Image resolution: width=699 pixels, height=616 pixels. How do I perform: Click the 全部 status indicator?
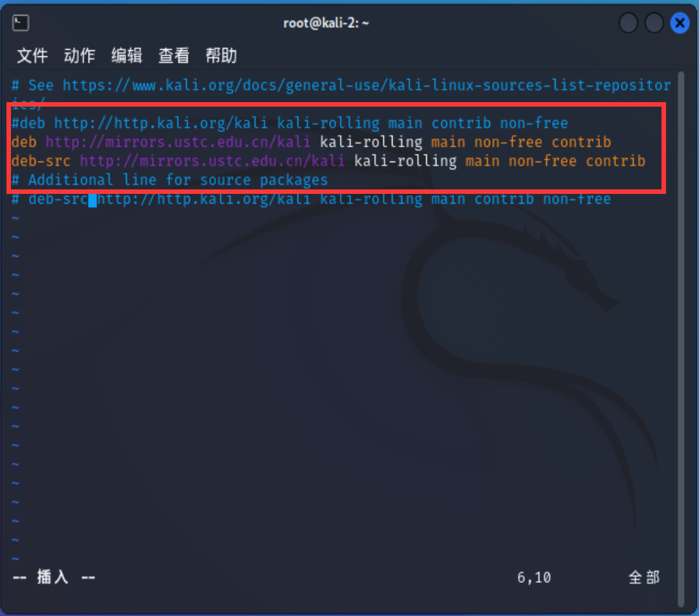pos(644,577)
